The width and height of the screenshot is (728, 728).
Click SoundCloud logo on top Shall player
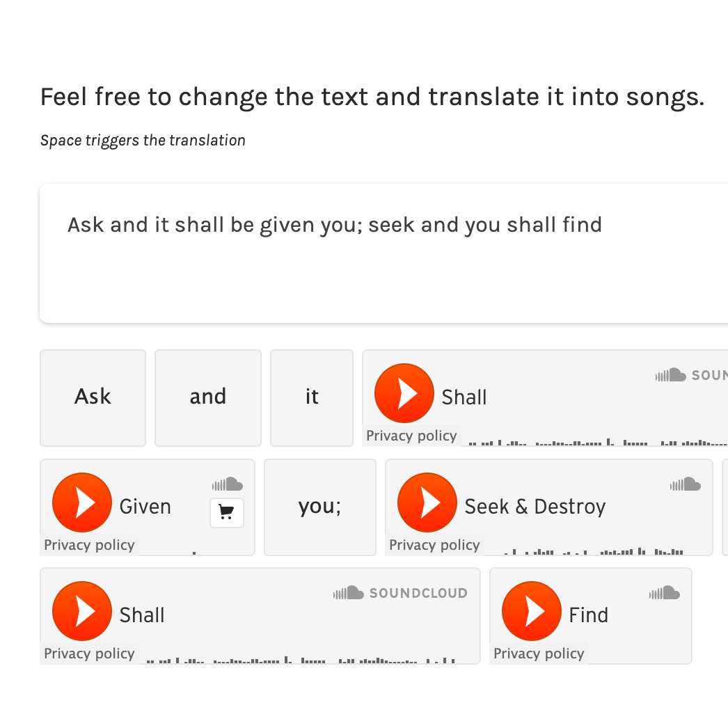[690, 375]
